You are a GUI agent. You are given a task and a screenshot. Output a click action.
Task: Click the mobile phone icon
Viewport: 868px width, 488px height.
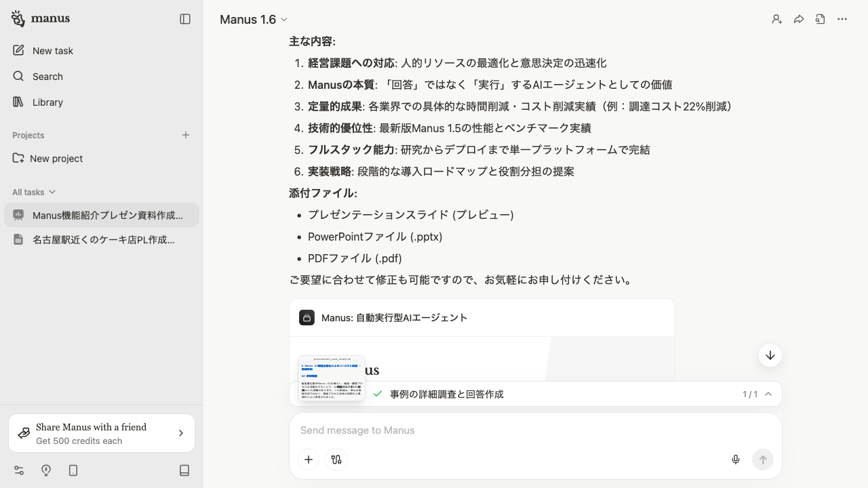click(73, 470)
